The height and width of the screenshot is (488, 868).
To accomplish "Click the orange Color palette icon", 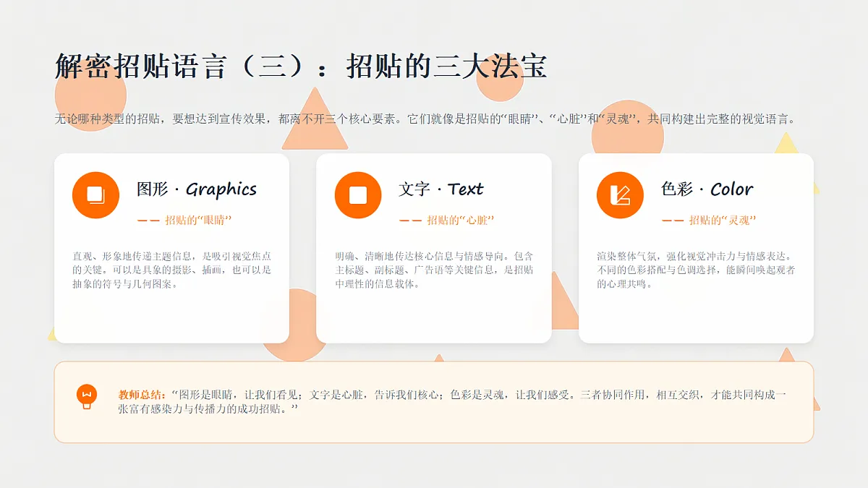I will (x=620, y=195).
